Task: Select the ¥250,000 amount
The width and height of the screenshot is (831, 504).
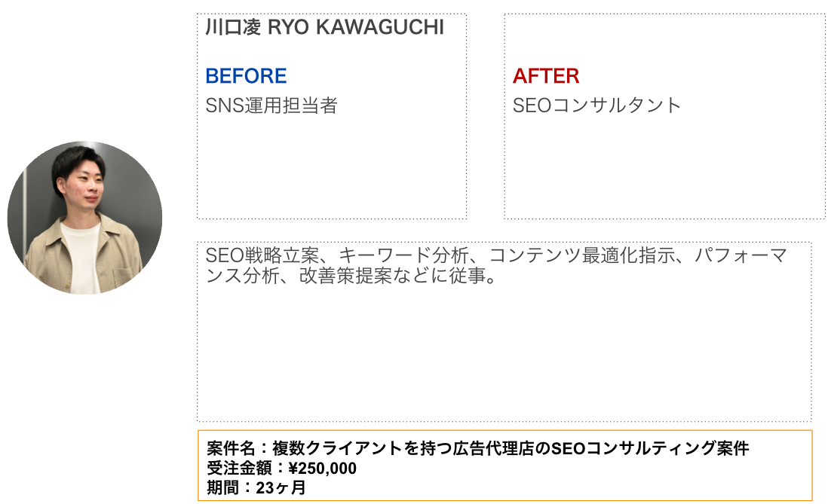Action: click(x=322, y=469)
